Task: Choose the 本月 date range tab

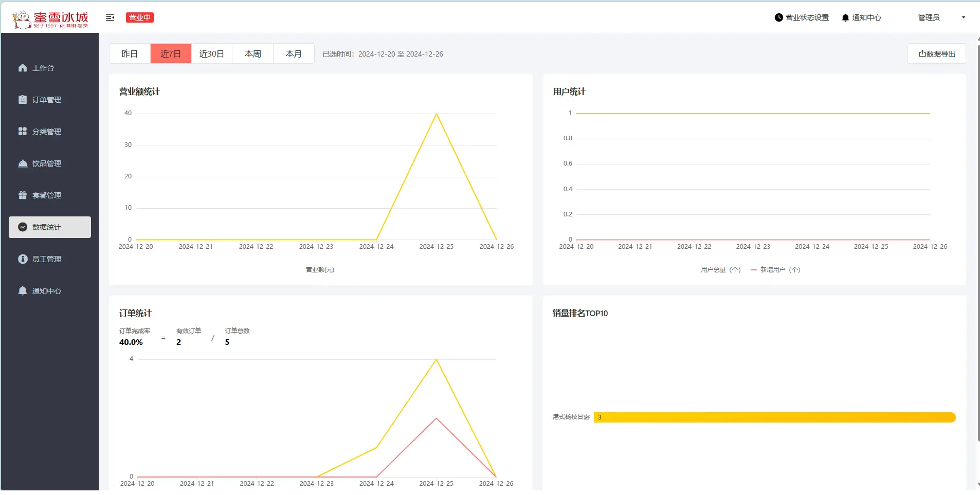Action: pyautogui.click(x=294, y=54)
